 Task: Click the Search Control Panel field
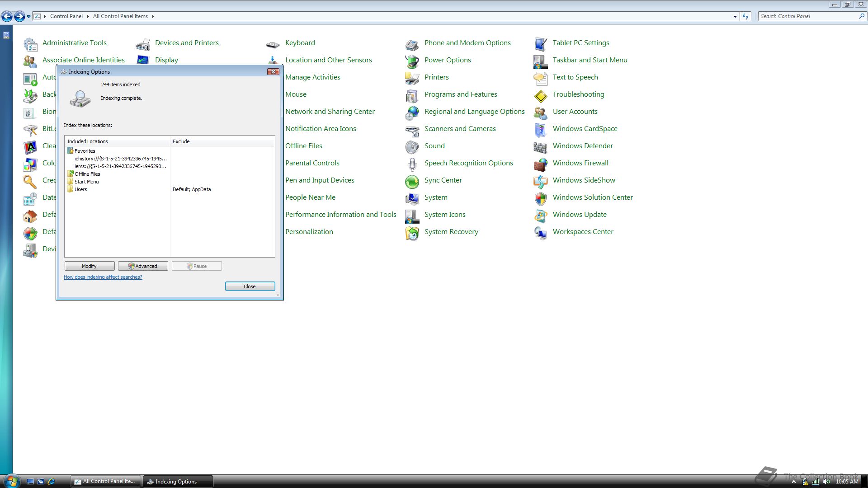(808, 16)
